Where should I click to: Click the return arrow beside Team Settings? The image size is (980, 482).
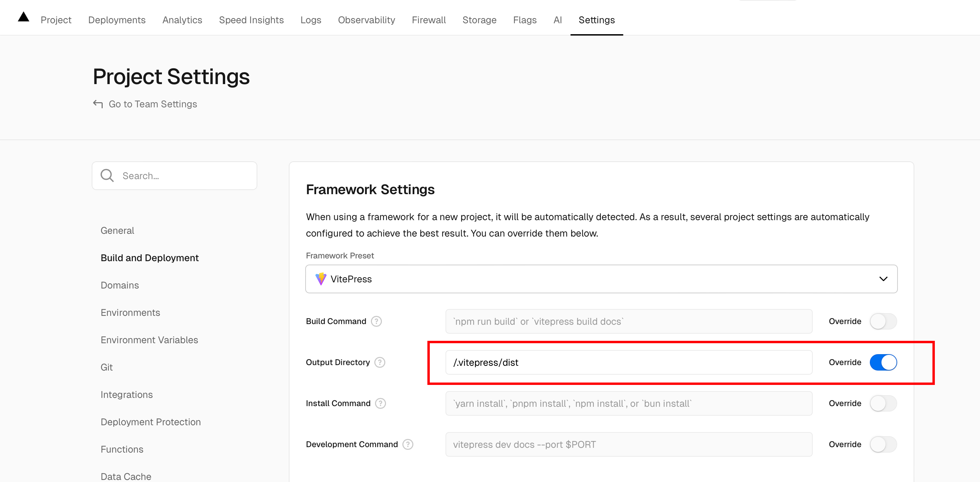pyautogui.click(x=98, y=104)
